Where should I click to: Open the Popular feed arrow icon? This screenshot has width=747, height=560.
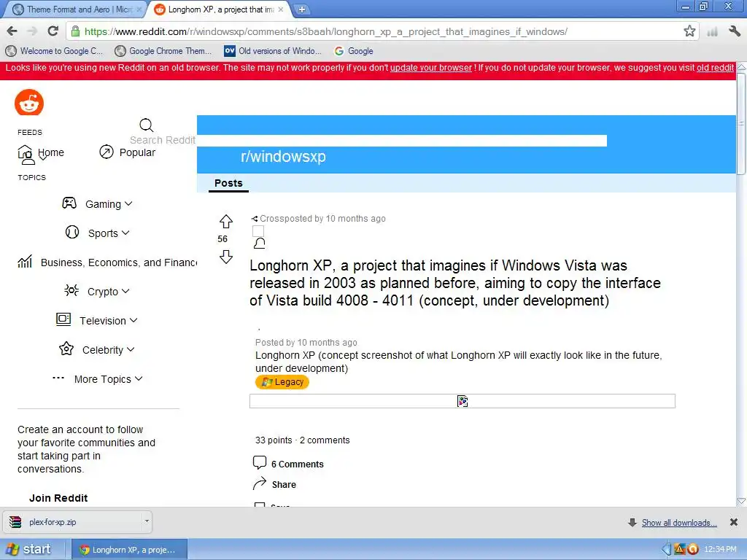coord(107,152)
